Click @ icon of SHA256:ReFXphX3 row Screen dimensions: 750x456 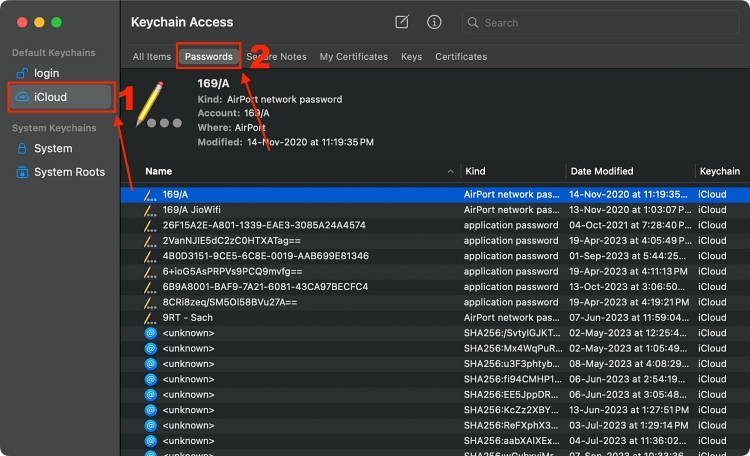pyautogui.click(x=151, y=425)
